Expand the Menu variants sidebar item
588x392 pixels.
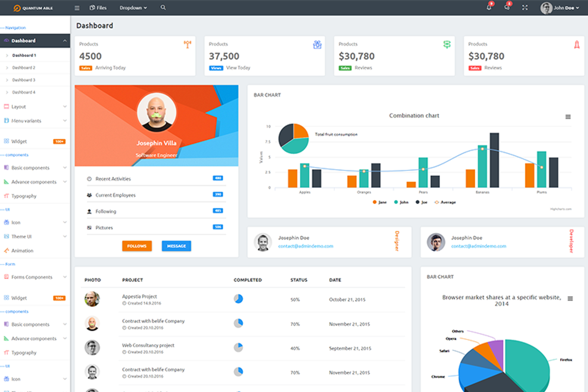(35, 121)
